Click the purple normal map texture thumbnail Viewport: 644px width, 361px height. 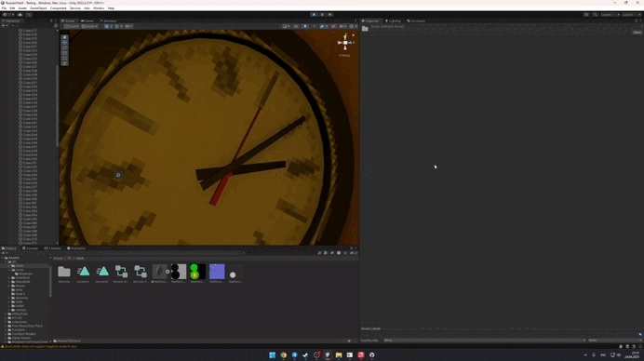coord(217,272)
